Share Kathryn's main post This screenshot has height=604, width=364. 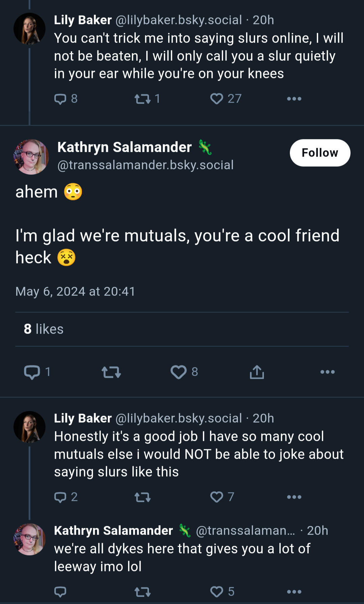click(257, 372)
